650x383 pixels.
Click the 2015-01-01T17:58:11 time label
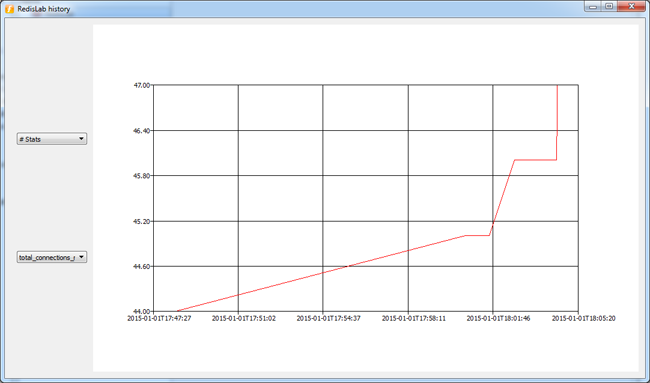(x=414, y=319)
